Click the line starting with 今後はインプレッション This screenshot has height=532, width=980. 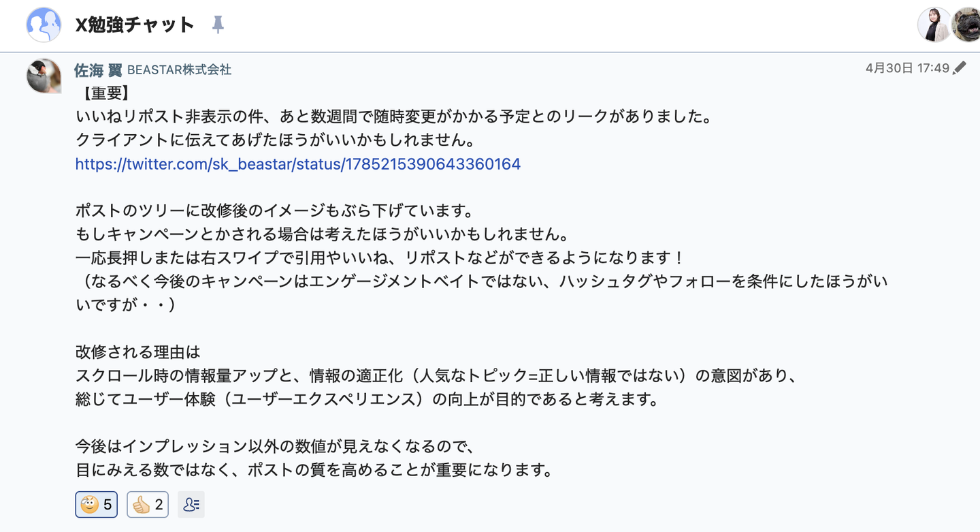[274, 447]
